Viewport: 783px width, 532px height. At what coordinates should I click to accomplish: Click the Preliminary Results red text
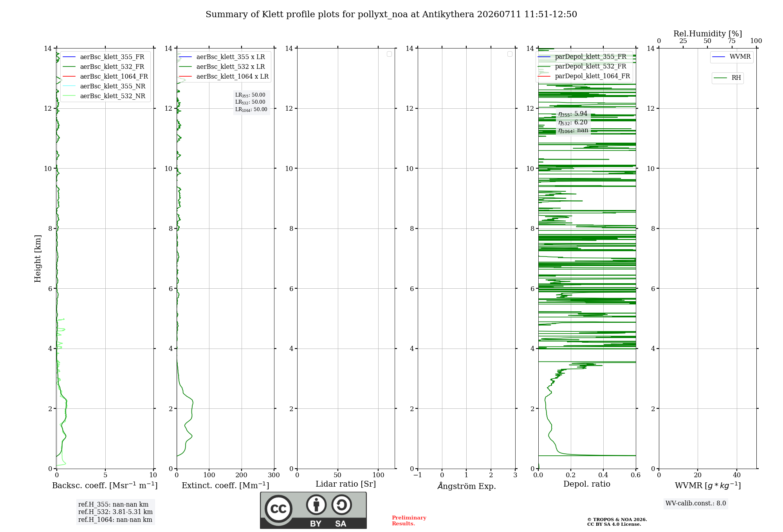pos(409,521)
